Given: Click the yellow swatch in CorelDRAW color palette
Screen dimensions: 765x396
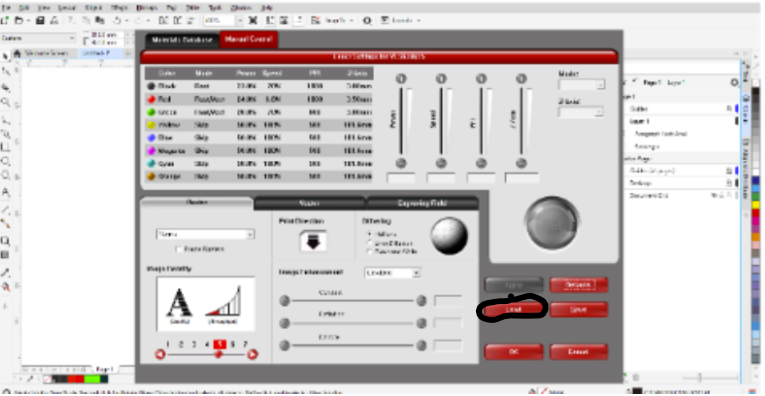Looking at the screenshot, I should 756,205.
